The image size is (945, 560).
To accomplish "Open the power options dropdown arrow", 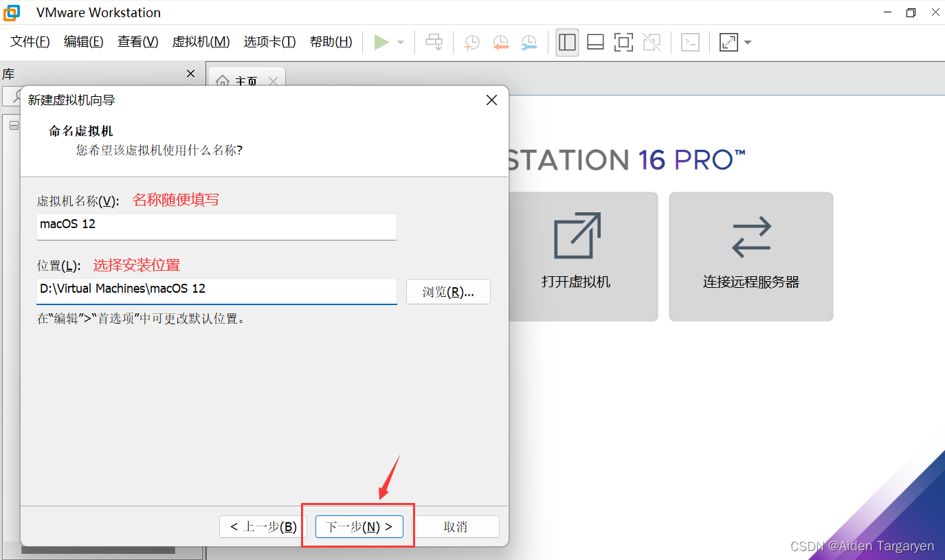I will tap(401, 43).
